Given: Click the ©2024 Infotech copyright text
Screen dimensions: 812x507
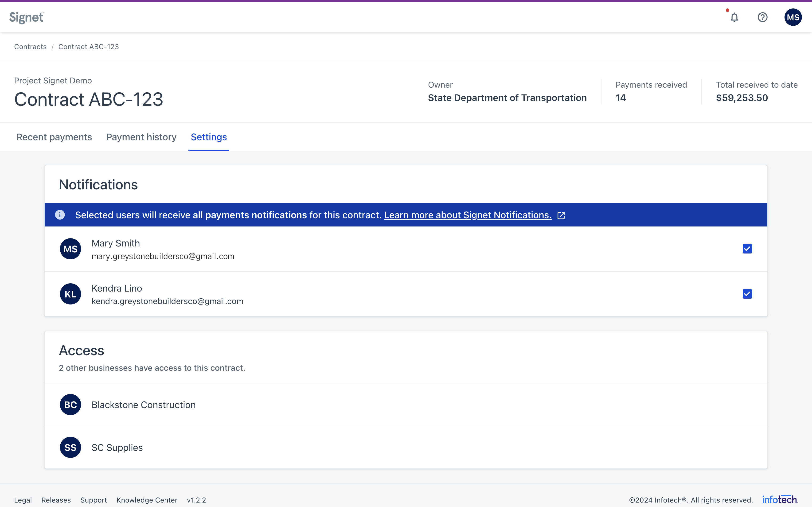Looking at the screenshot, I should pyautogui.click(x=691, y=500).
